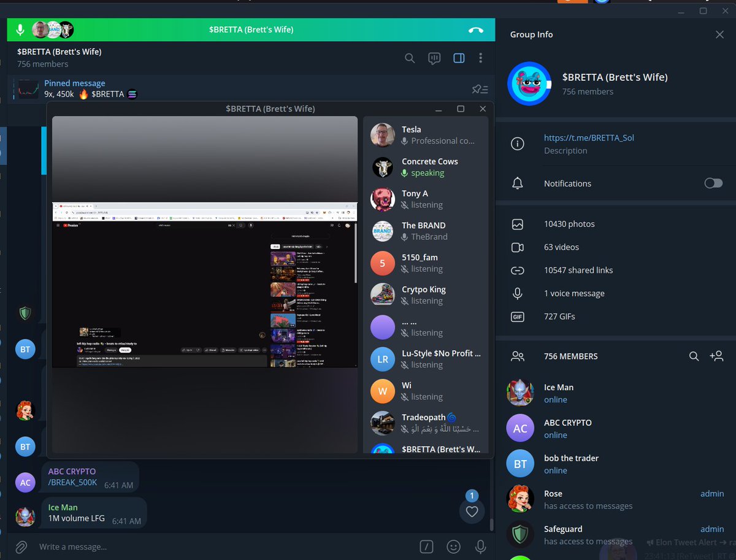
Task: Select $BRETTA (Brett's W... participant
Action: click(x=425, y=448)
